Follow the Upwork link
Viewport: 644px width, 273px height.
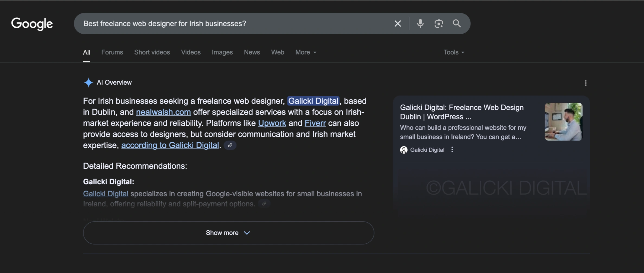[272, 123]
